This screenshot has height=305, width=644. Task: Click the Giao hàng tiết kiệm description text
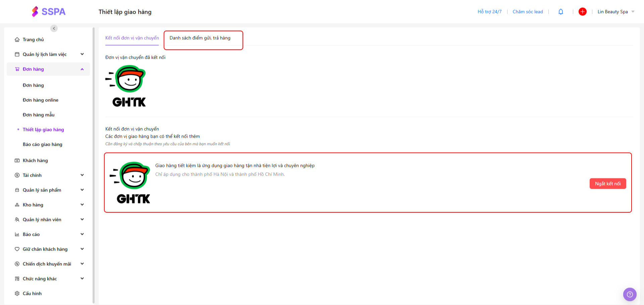point(235,166)
